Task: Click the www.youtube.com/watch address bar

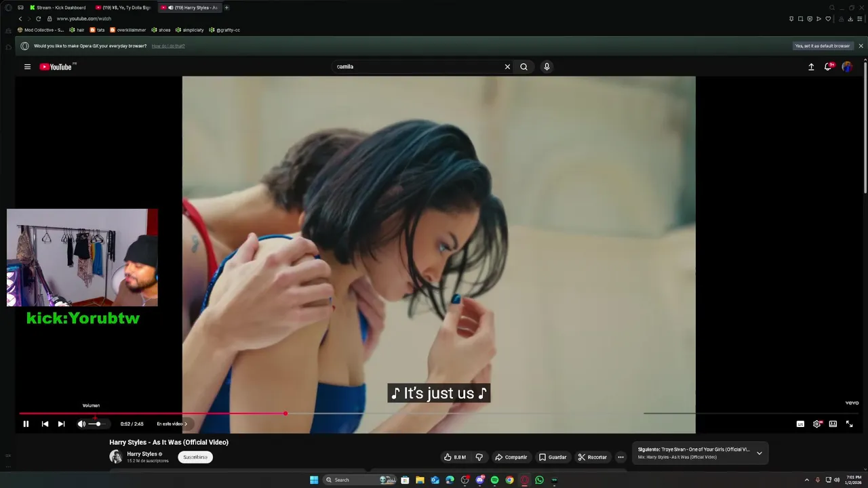Action: tap(83, 18)
